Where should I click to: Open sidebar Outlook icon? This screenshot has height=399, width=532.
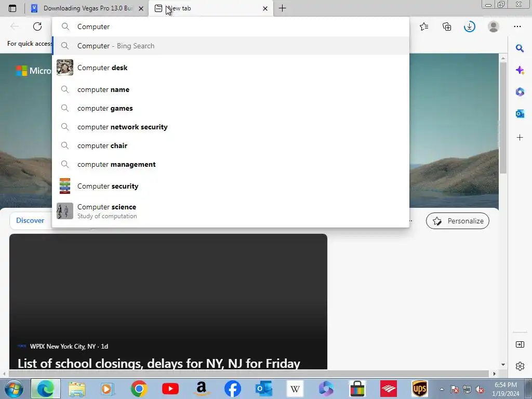520,114
